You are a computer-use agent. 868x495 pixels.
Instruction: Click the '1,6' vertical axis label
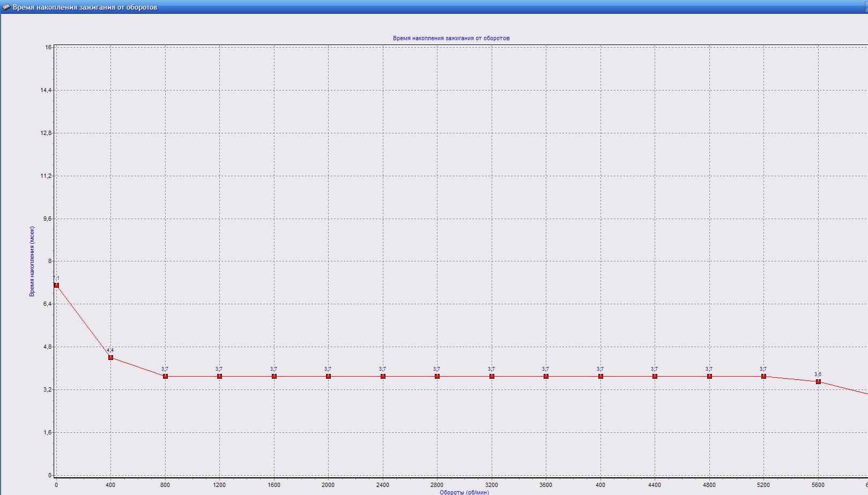coord(47,433)
